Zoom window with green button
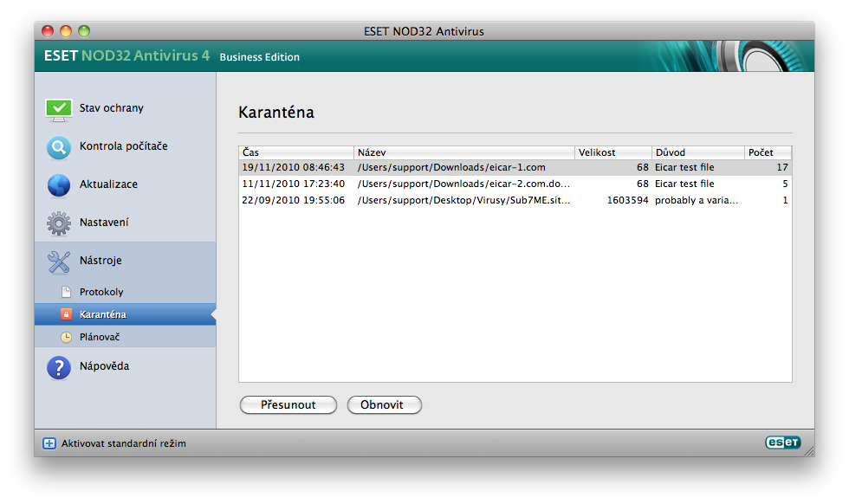This screenshot has width=849, height=504. [84, 31]
